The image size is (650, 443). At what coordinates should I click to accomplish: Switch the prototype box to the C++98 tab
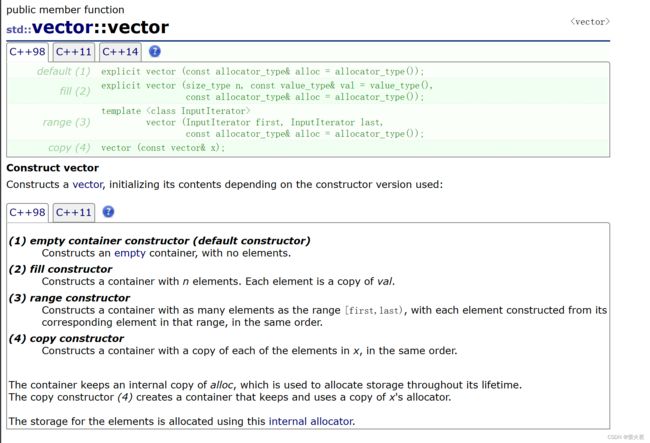coord(27,52)
